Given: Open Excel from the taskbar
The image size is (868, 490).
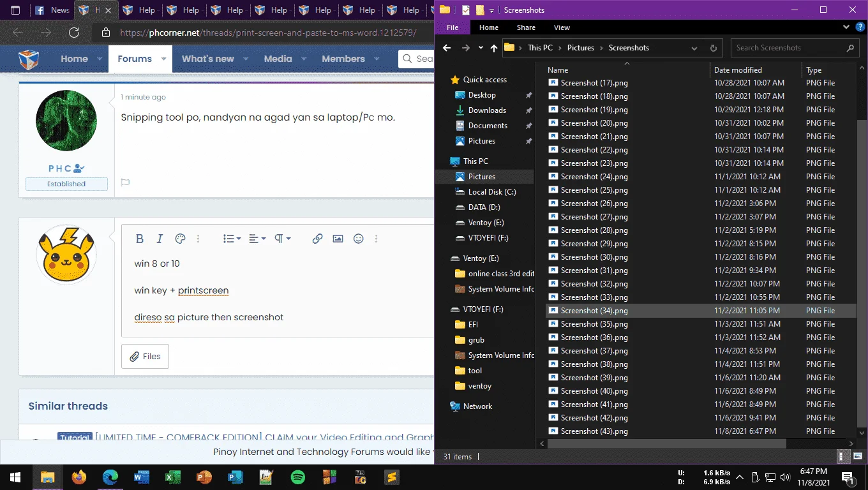Looking at the screenshot, I should click(x=173, y=477).
